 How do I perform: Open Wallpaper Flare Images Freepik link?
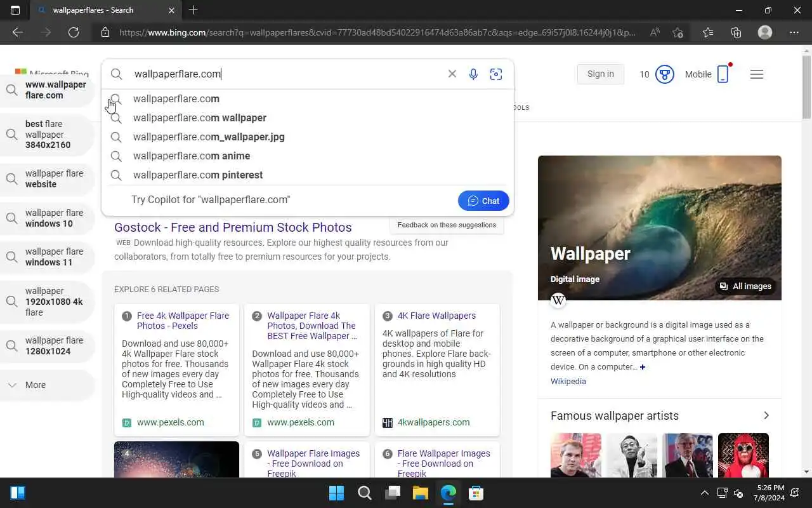(x=313, y=464)
